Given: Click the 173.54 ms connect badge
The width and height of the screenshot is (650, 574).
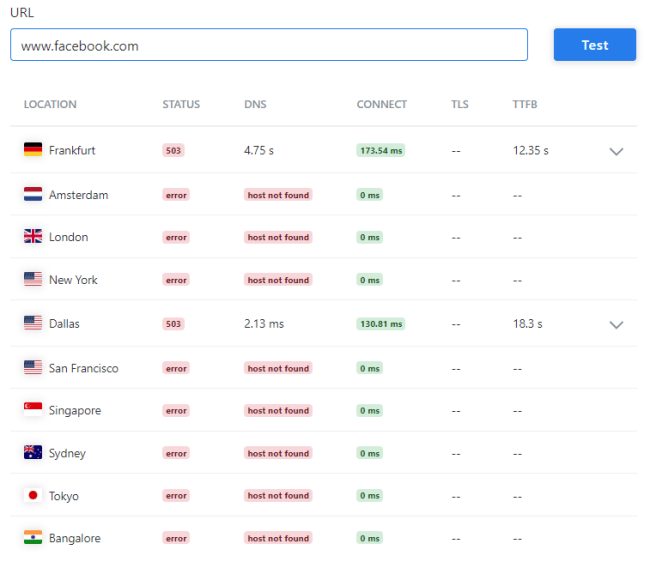Looking at the screenshot, I should [x=381, y=150].
